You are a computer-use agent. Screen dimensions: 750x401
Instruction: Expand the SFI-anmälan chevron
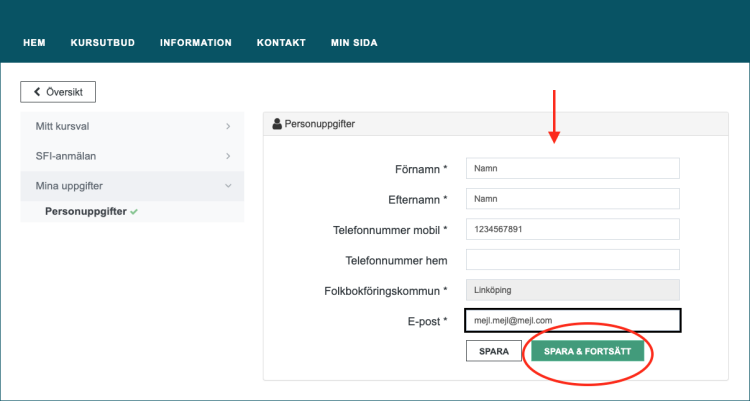pos(228,157)
